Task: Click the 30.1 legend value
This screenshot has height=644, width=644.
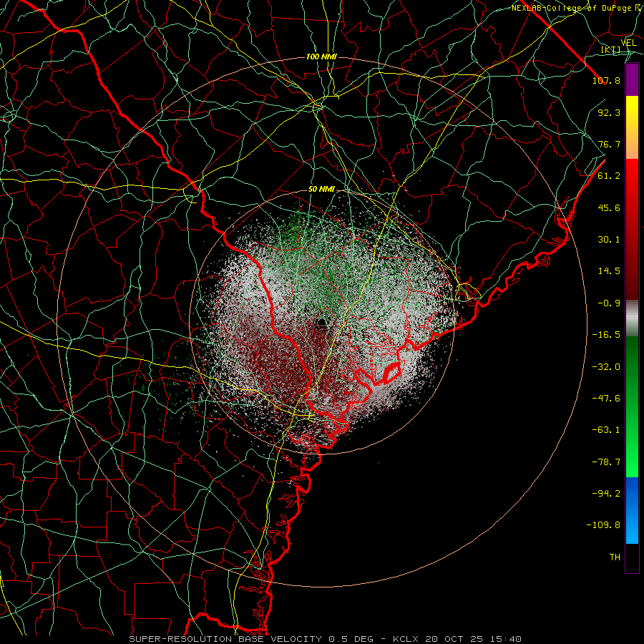Action: [609, 240]
